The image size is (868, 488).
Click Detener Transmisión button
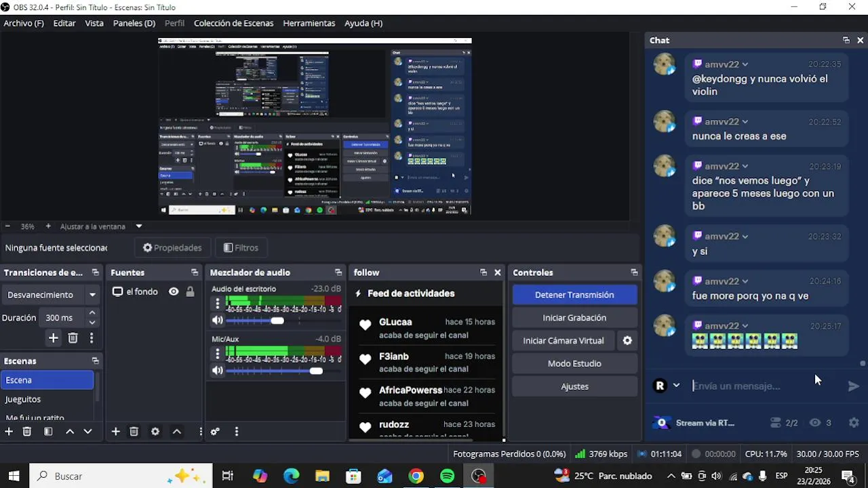[x=574, y=295]
